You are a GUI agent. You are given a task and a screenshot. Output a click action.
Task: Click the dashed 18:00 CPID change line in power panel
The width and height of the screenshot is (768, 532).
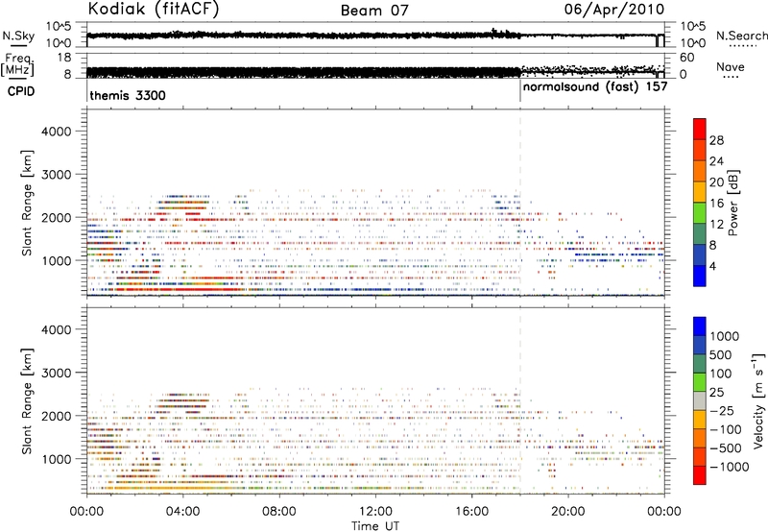(520, 203)
